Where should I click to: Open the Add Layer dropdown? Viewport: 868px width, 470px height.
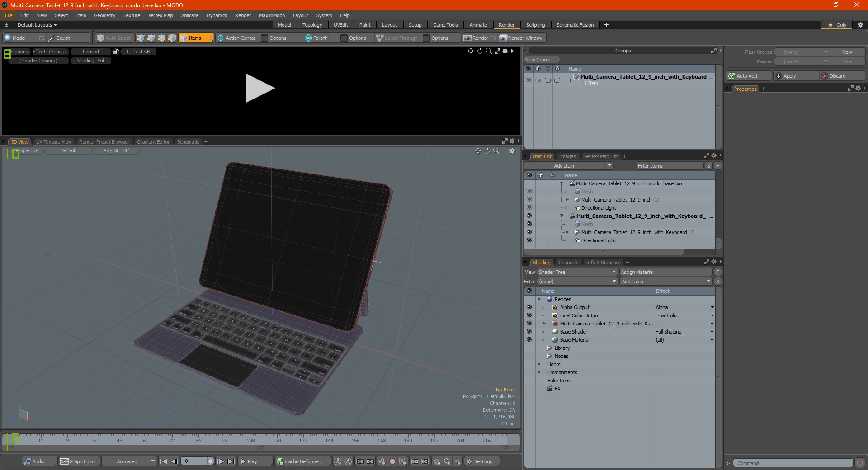click(666, 282)
